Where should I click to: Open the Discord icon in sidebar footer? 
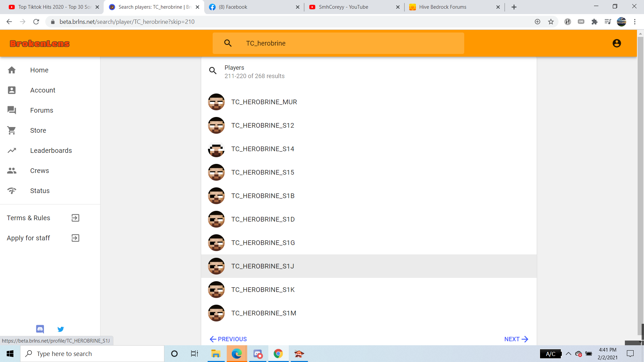coord(40,329)
